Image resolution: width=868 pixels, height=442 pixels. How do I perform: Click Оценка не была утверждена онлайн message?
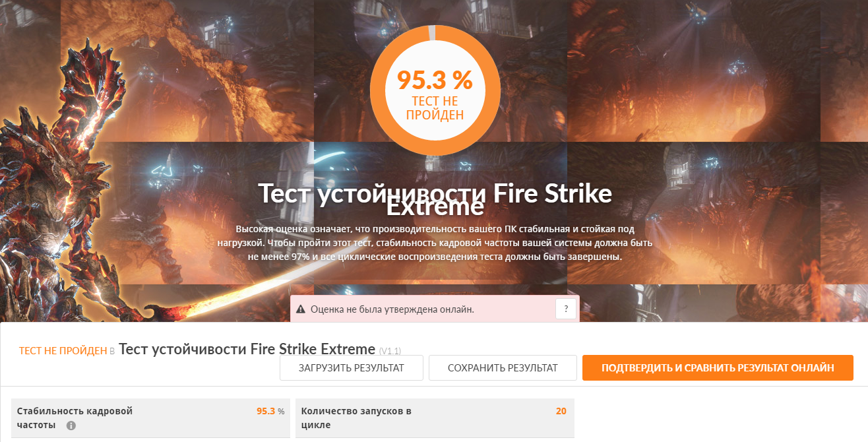tap(392, 309)
